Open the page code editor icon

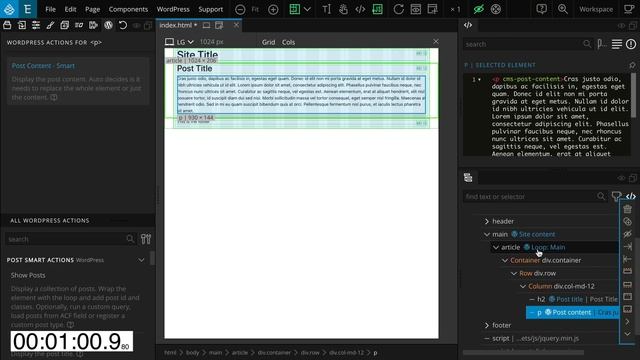tap(360, 9)
